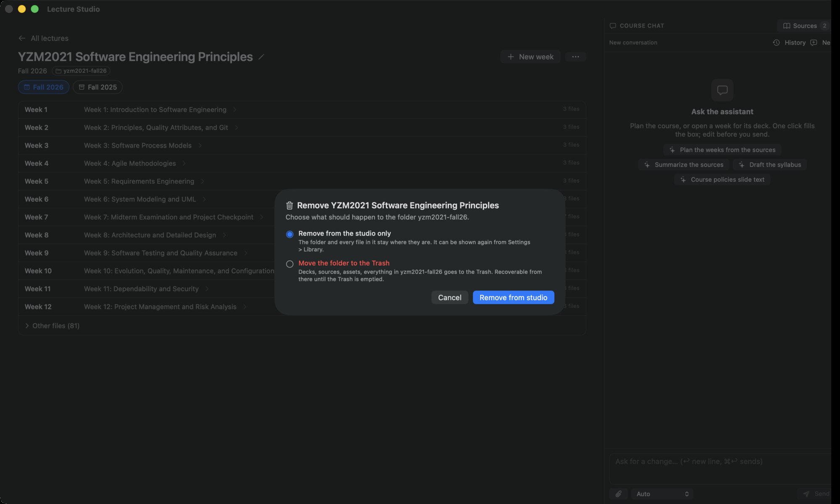
Task: Click the sparkle icon on Summarize the sources
Action: 647,165
